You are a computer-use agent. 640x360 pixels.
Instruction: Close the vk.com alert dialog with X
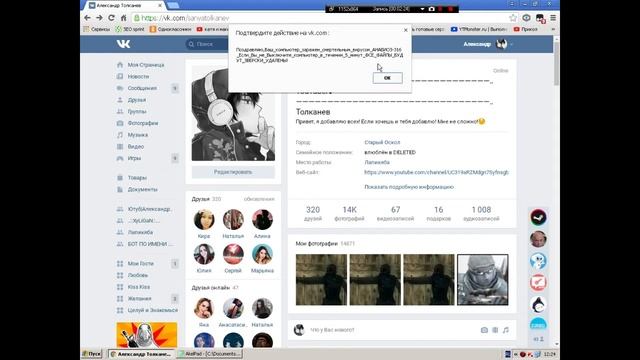pos(405,30)
